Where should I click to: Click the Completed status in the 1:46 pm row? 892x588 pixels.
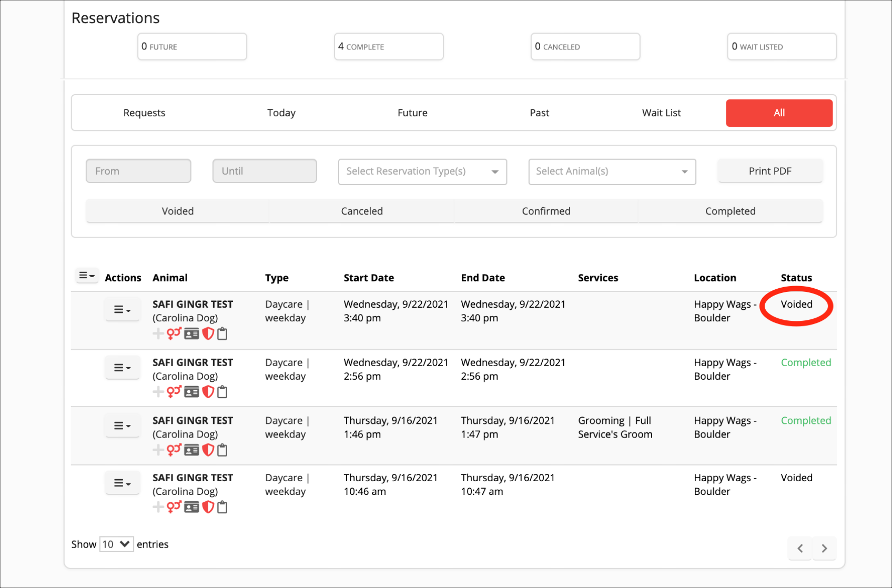(806, 420)
